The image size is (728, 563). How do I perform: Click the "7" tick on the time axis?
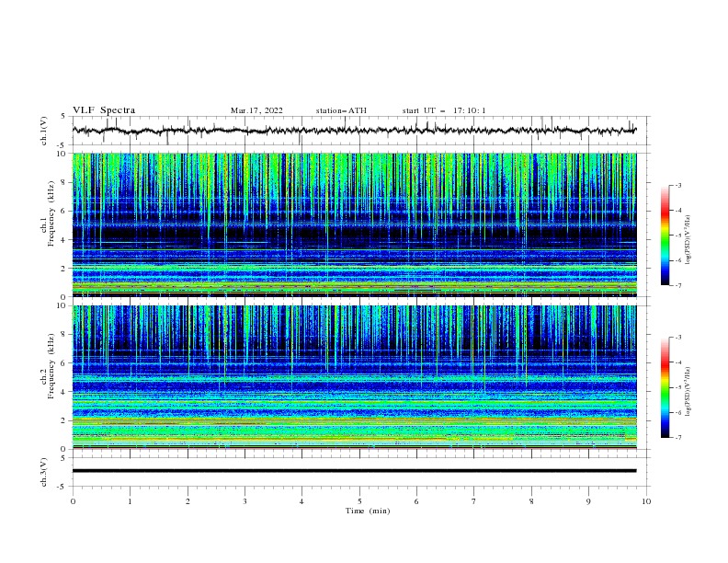(474, 501)
